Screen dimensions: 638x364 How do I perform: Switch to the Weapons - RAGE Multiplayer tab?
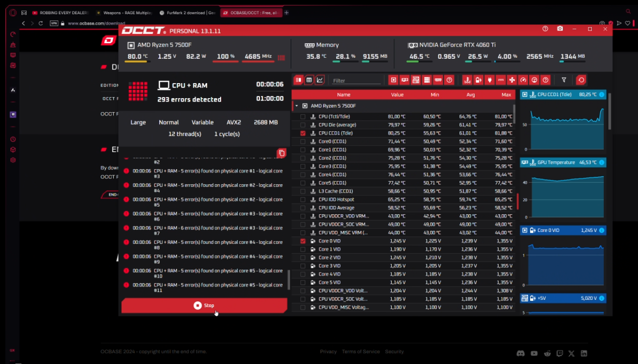(x=124, y=13)
